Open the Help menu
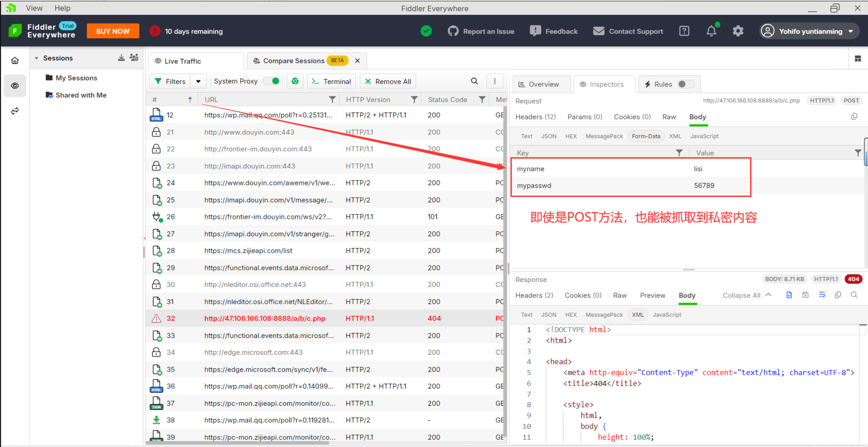This screenshot has height=447, width=868. tap(62, 8)
